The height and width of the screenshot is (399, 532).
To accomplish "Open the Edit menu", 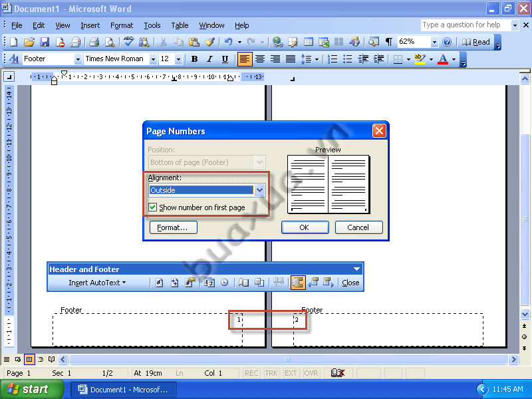I will pos(39,25).
